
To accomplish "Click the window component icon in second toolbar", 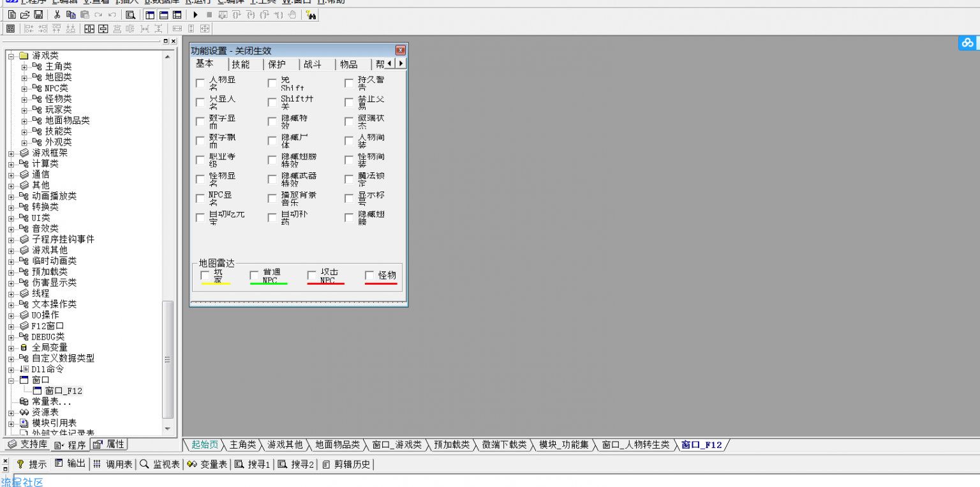I will click(11, 29).
